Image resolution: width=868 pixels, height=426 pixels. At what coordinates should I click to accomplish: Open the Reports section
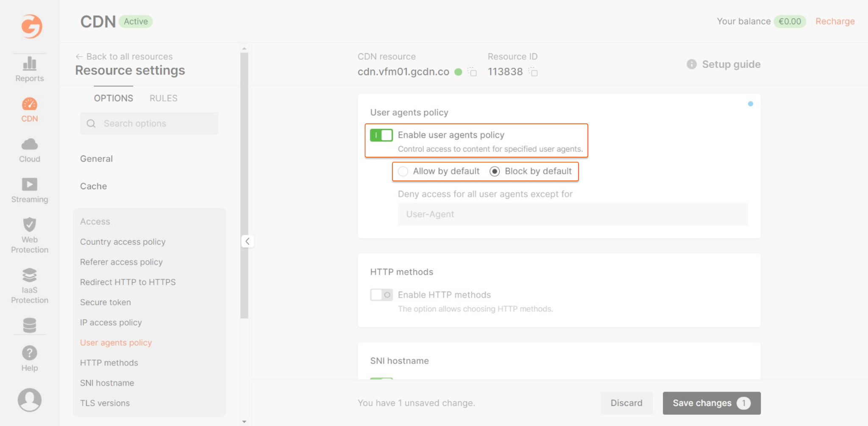[x=30, y=69]
